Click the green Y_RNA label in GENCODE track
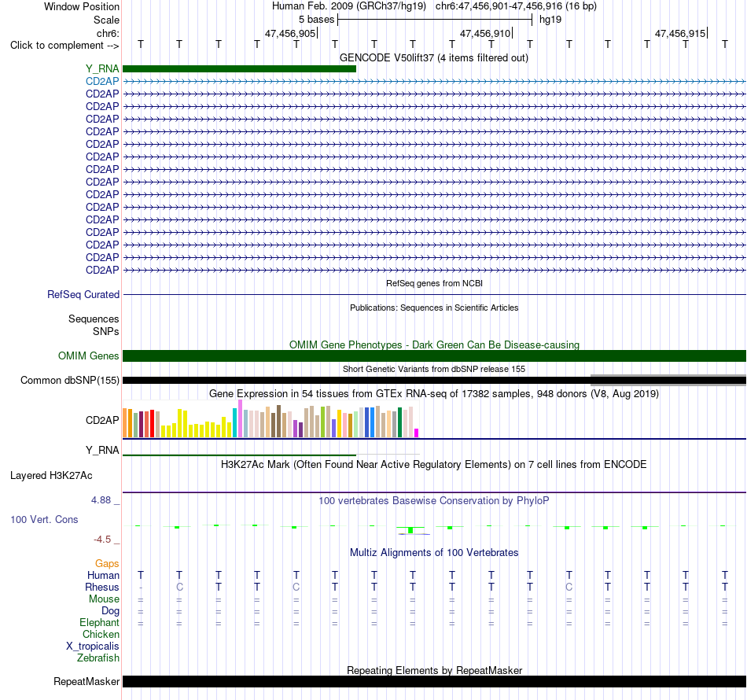The image size is (747, 700). coord(102,68)
